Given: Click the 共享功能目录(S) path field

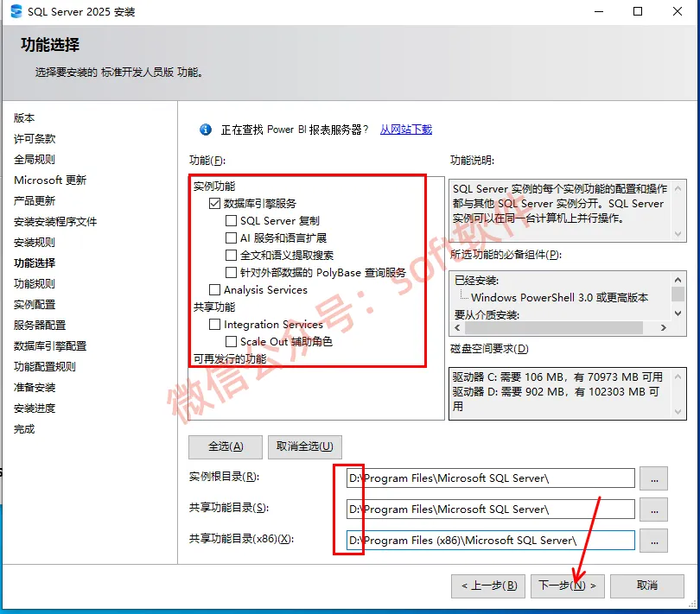Looking at the screenshot, I should [x=490, y=510].
